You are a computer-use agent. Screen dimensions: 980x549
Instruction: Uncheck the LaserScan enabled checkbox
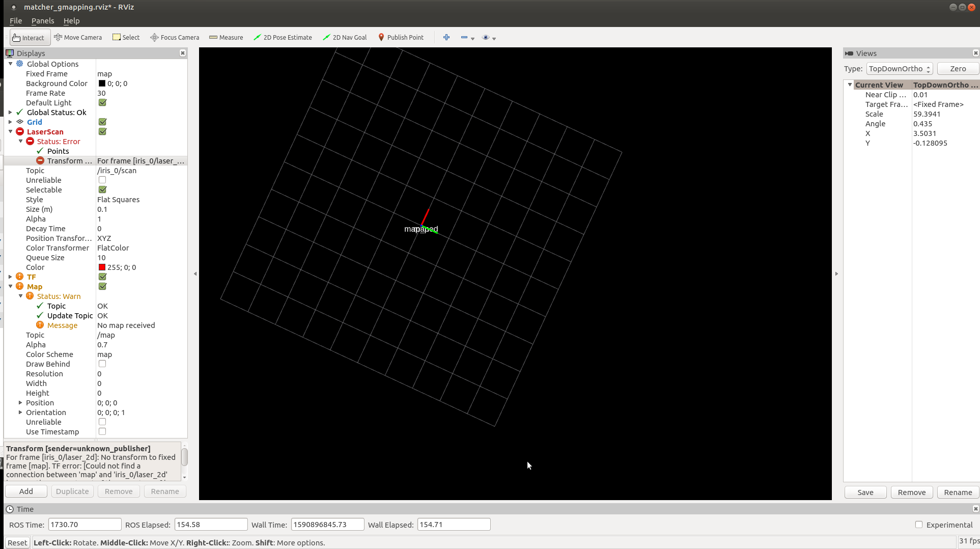(102, 131)
